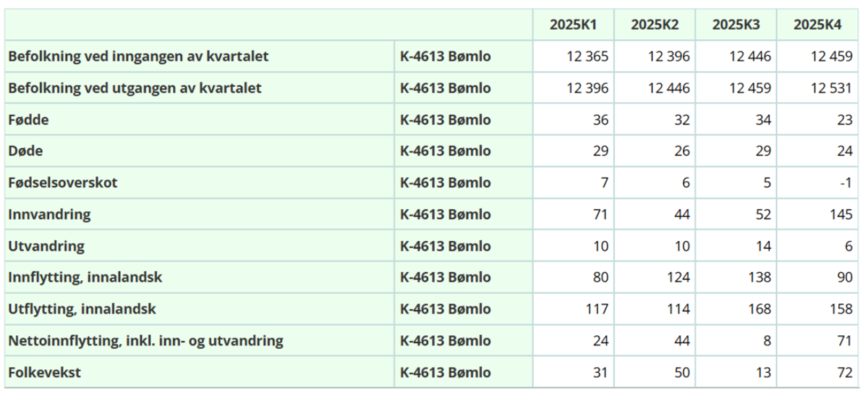Viewport: 868px width, 396px height.
Task: Select the Døde row label
Action: point(27,151)
